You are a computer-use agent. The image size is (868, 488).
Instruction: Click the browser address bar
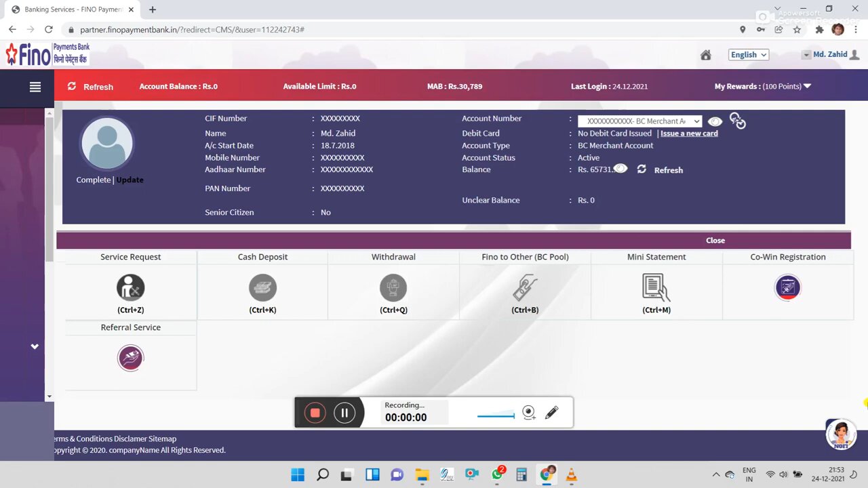(x=400, y=30)
